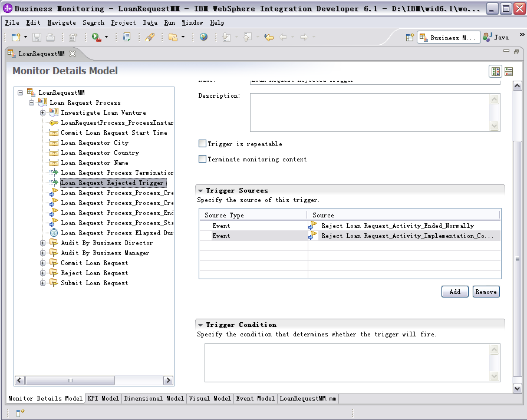
Task: Minimize the editor area
Action: click(506, 51)
